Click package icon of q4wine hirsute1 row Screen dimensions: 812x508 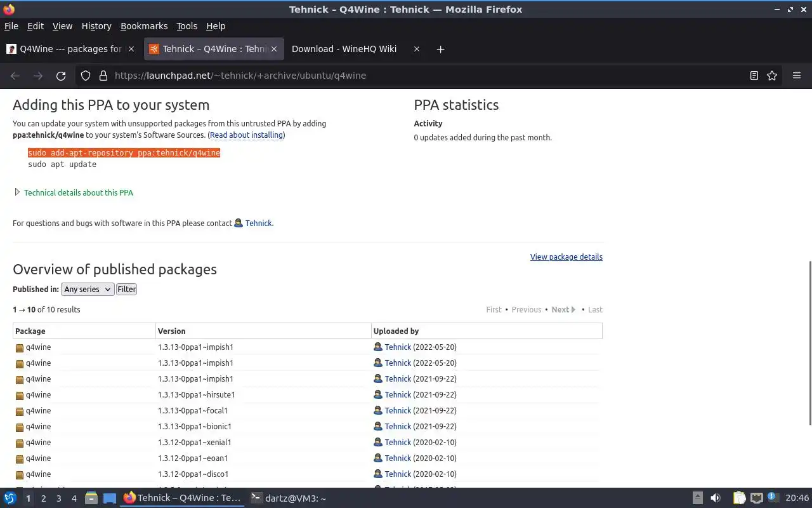20,395
